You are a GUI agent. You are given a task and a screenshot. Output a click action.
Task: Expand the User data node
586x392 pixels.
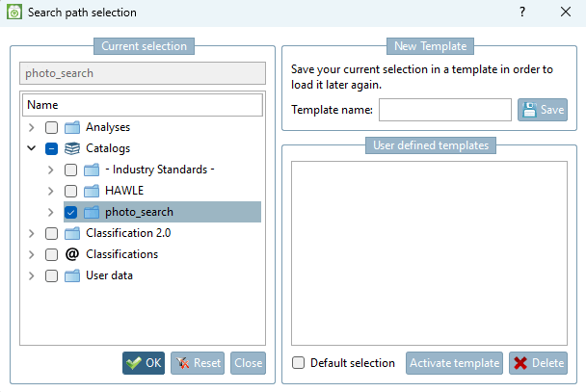click(32, 275)
